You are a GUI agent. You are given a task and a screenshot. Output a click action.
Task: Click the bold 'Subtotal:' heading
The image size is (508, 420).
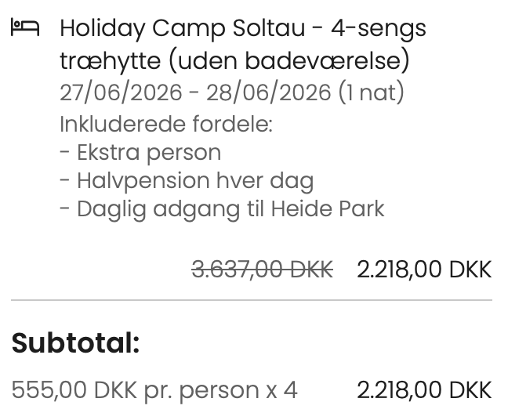pyautogui.click(x=75, y=343)
